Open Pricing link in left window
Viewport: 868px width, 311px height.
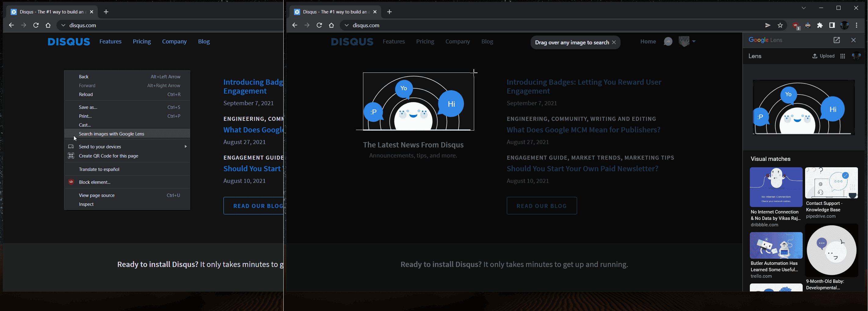(x=142, y=42)
